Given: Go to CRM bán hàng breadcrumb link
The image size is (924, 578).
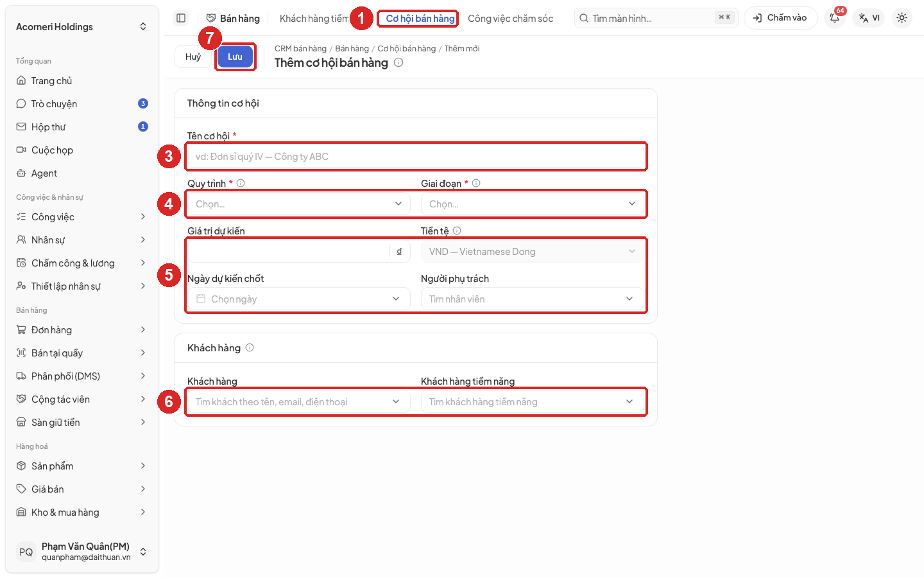Looking at the screenshot, I should point(300,49).
